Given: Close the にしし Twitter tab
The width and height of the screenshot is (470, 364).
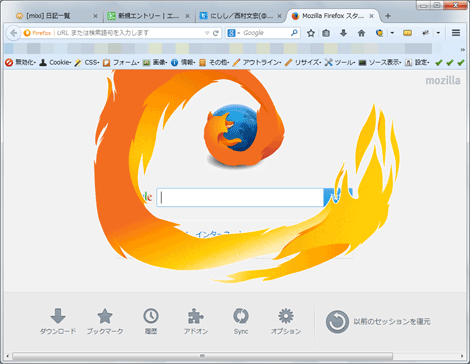Looking at the screenshot, I should [279, 16].
